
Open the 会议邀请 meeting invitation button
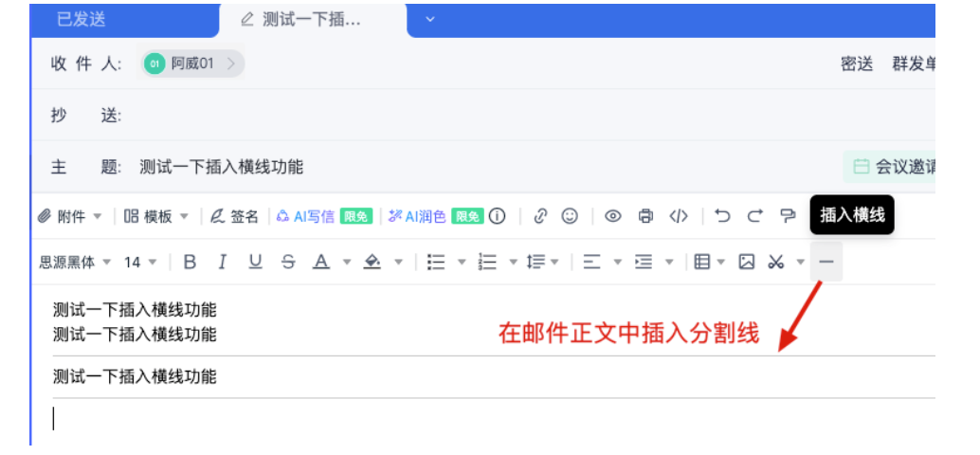click(x=889, y=167)
